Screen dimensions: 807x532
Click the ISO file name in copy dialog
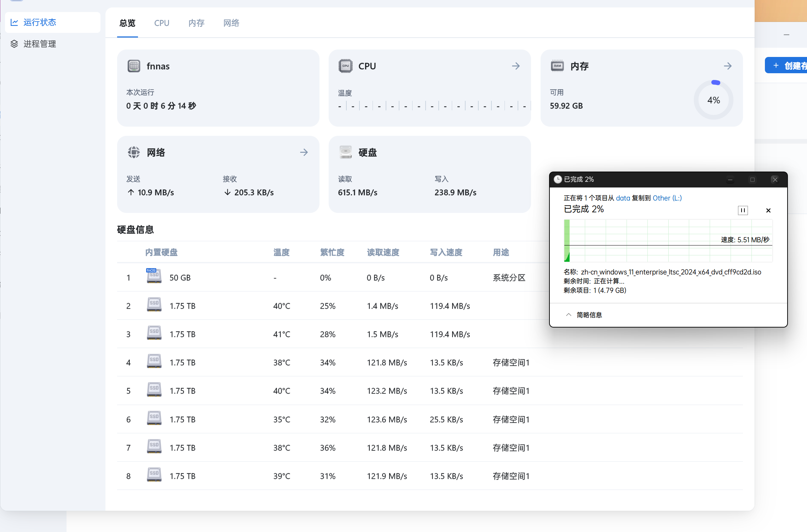click(671, 272)
